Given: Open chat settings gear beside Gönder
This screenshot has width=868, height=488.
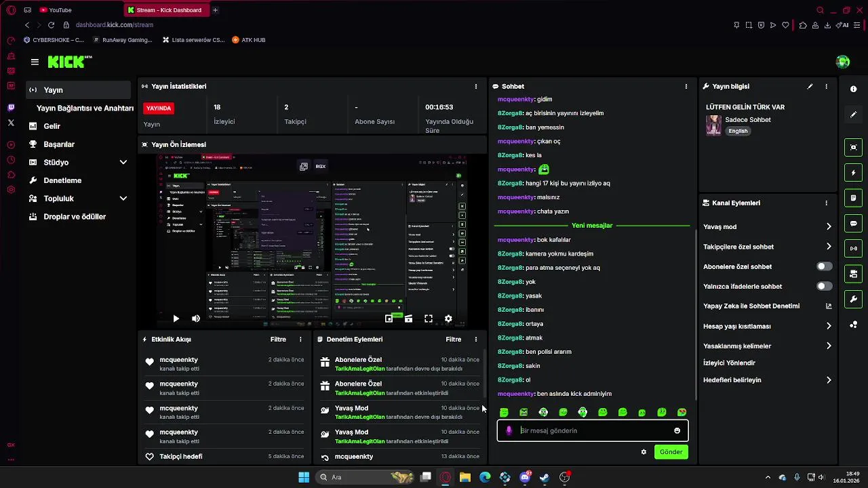Looking at the screenshot, I should tap(644, 452).
